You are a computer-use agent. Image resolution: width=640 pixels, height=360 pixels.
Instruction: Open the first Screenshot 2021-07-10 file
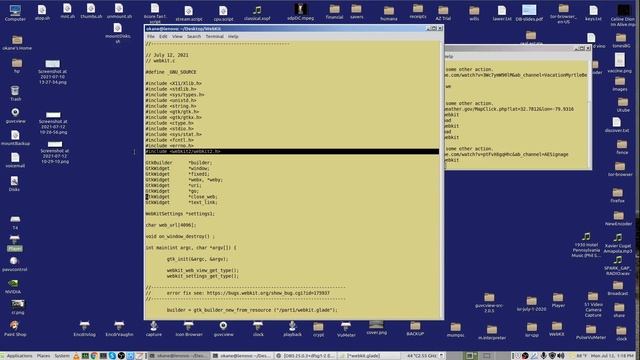click(x=53, y=72)
